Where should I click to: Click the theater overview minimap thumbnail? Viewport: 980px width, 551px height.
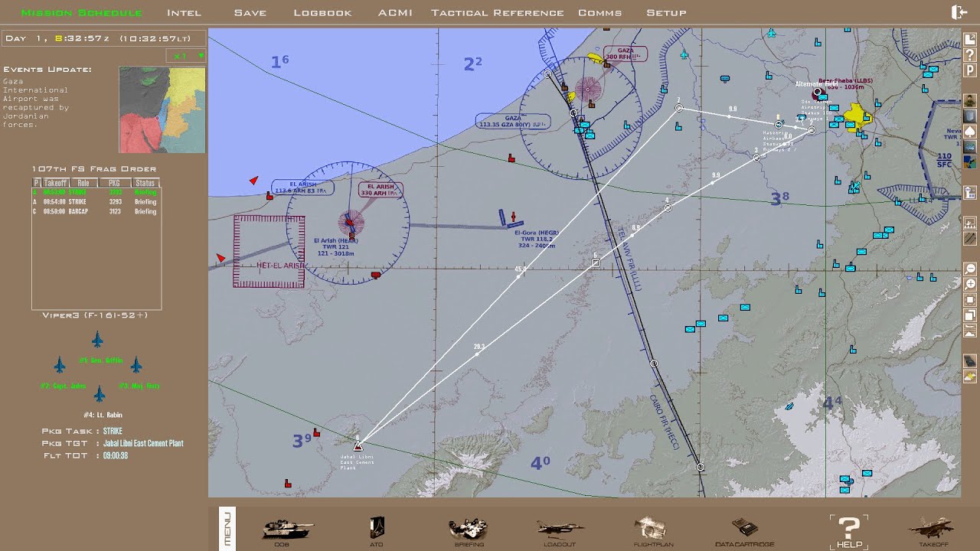point(162,110)
